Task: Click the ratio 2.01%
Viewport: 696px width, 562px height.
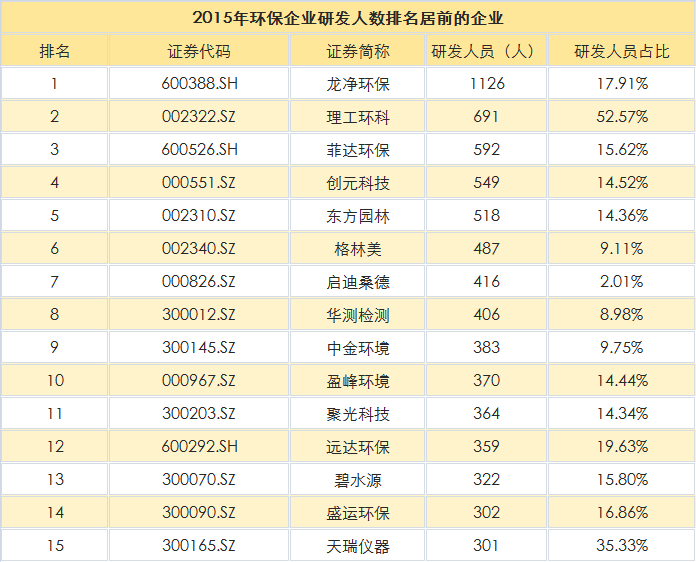Action: pos(621,281)
